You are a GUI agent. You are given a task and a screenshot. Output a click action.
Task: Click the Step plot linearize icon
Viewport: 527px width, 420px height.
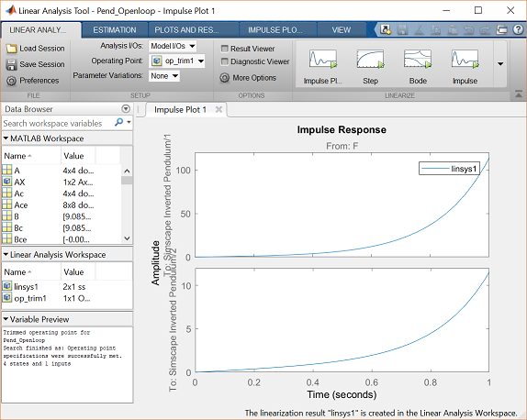[370, 59]
